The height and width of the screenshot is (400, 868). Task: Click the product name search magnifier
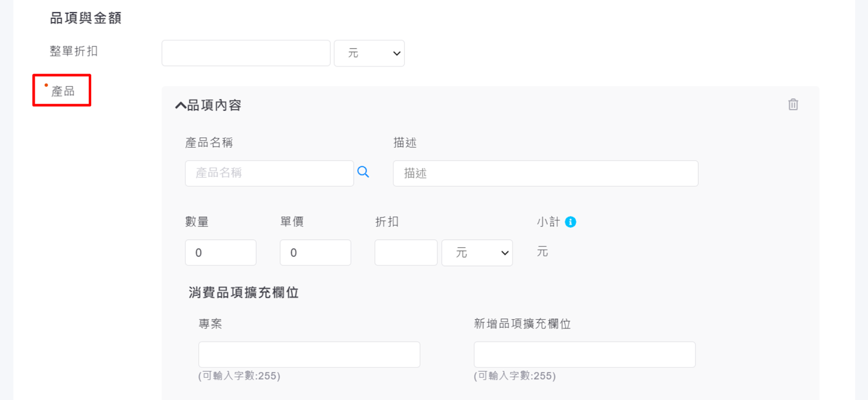[x=363, y=172]
